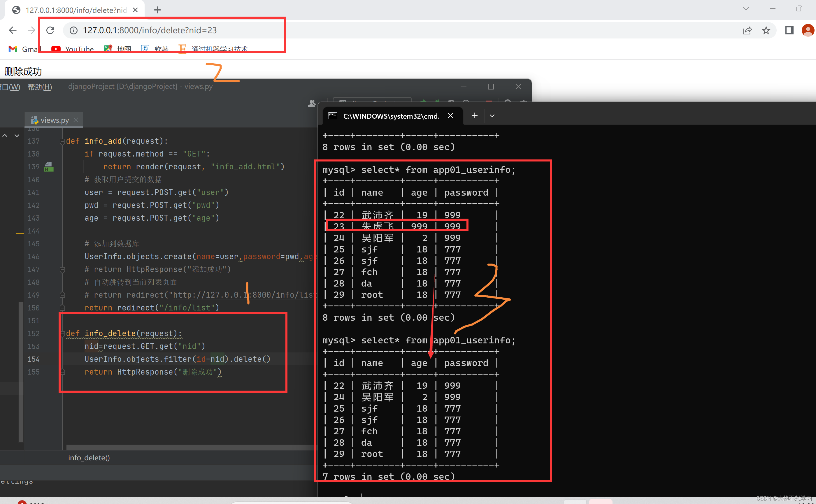Open the 软著 bookmark
Image resolution: width=816 pixels, height=504 pixels.
coord(155,49)
